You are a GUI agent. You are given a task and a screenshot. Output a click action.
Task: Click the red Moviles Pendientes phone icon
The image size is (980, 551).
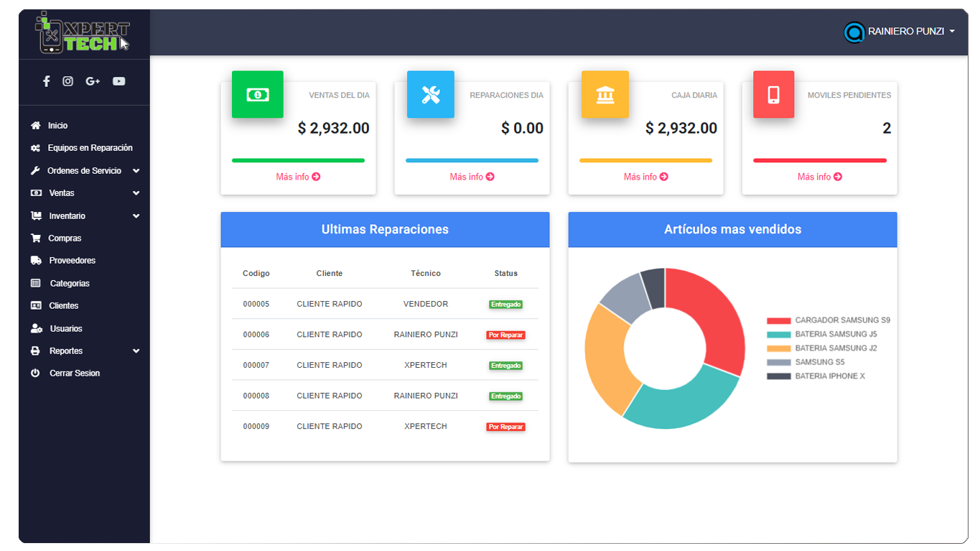click(x=773, y=94)
